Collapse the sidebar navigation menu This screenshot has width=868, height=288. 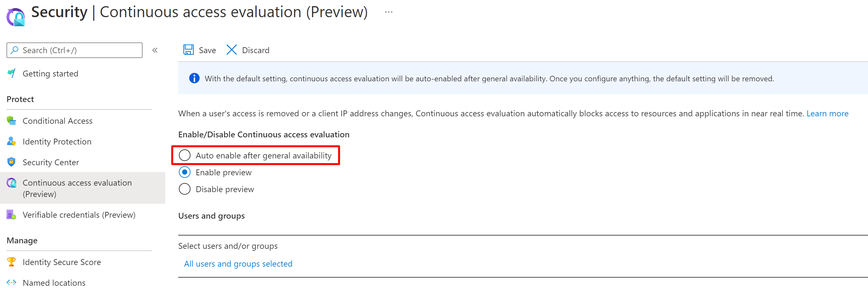click(155, 50)
